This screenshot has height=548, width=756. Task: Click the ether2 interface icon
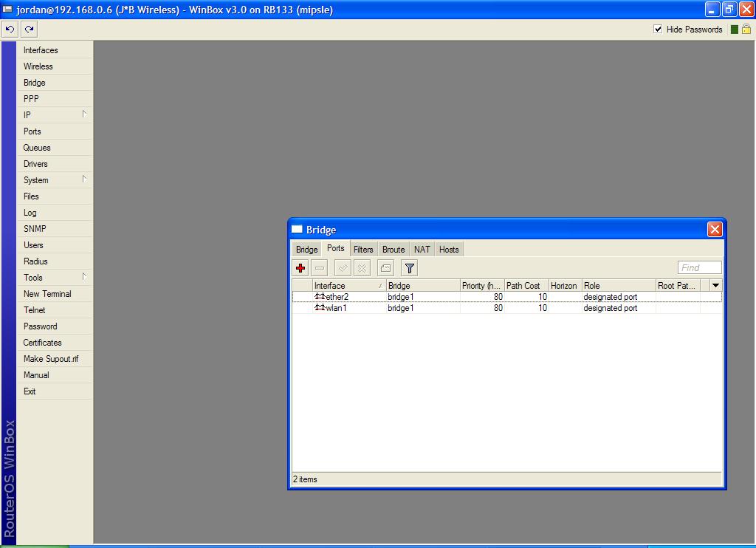(x=320, y=296)
